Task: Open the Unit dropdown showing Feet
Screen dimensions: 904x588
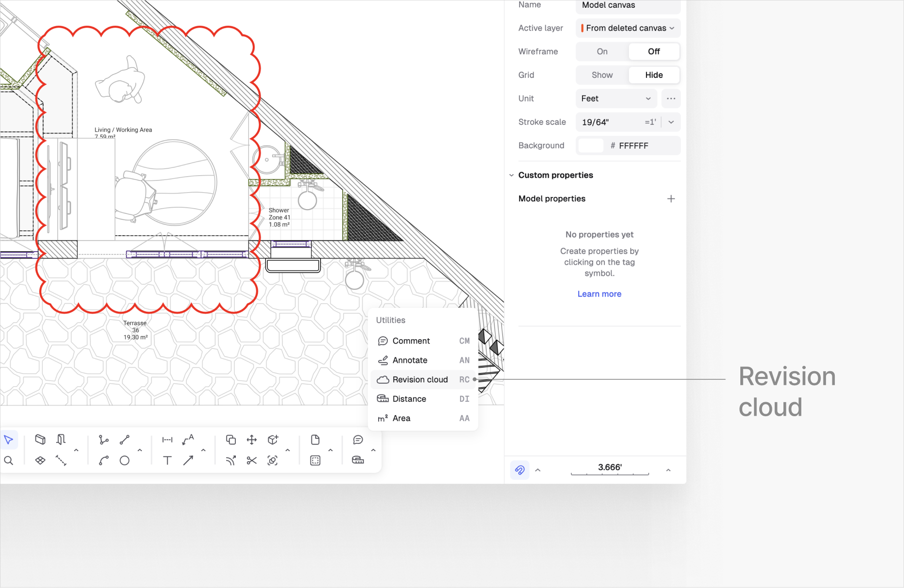Action: point(616,99)
